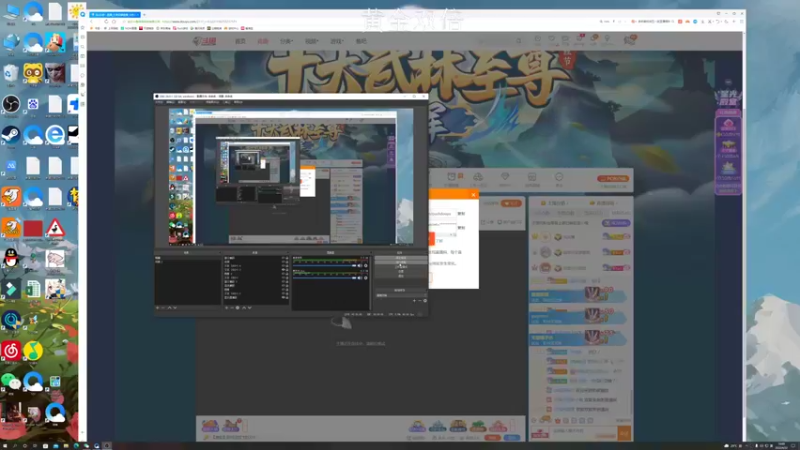The height and width of the screenshot is (450, 800).
Task: Open the yellow raccoon face desktop icon
Action: tap(33, 74)
